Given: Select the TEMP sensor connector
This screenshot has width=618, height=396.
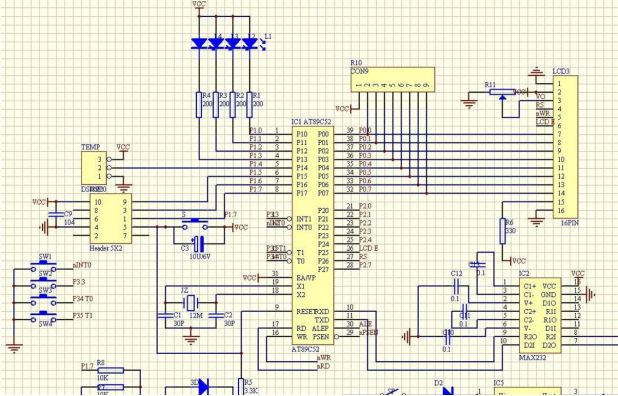Looking at the screenshot, I should click(94, 168).
